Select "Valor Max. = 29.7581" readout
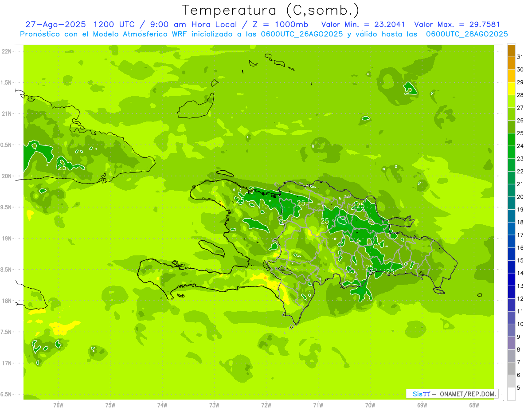Viewport: 532px width, 411px height. pyautogui.click(x=457, y=24)
